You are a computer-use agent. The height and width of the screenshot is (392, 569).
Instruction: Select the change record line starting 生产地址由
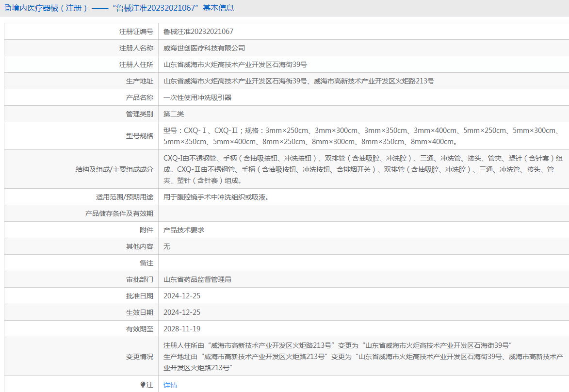(363, 362)
